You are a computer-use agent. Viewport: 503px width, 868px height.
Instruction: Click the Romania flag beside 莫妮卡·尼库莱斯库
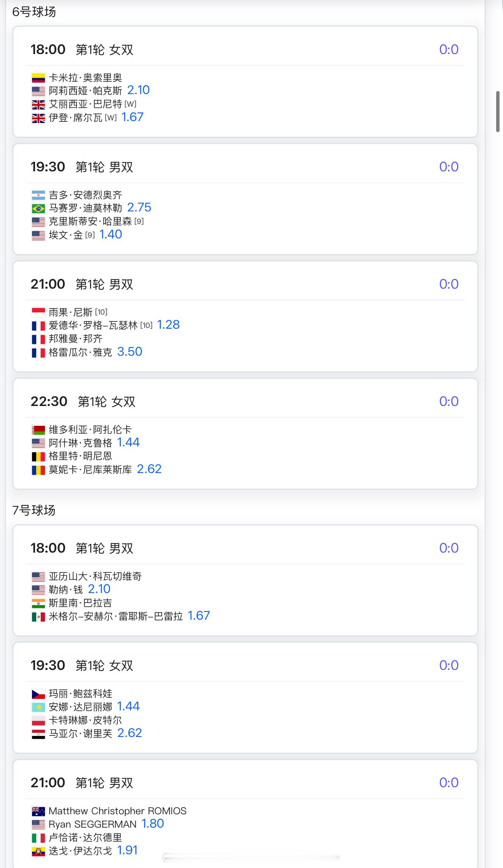point(38,470)
